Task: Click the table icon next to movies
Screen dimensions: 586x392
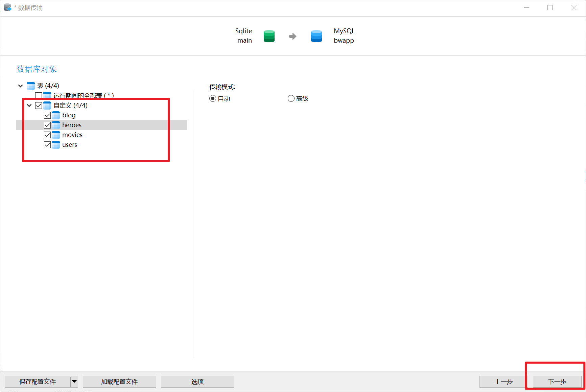Action: [x=56, y=135]
